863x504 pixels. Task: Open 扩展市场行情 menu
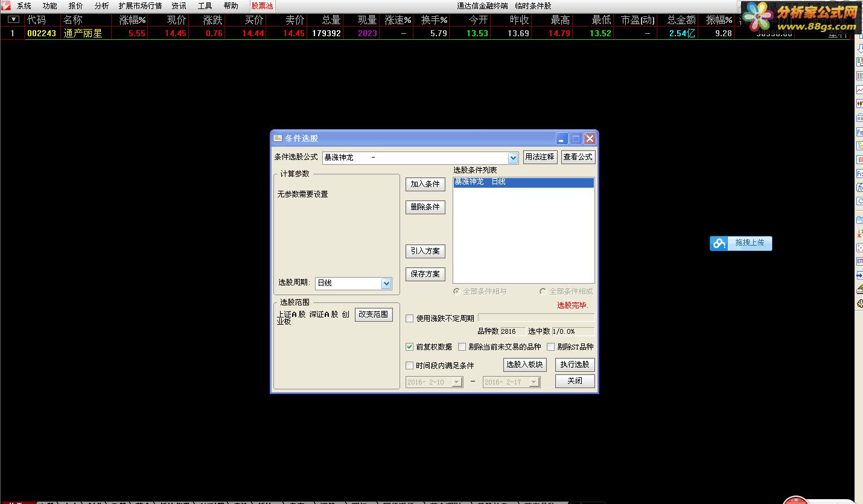(x=140, y=6)
